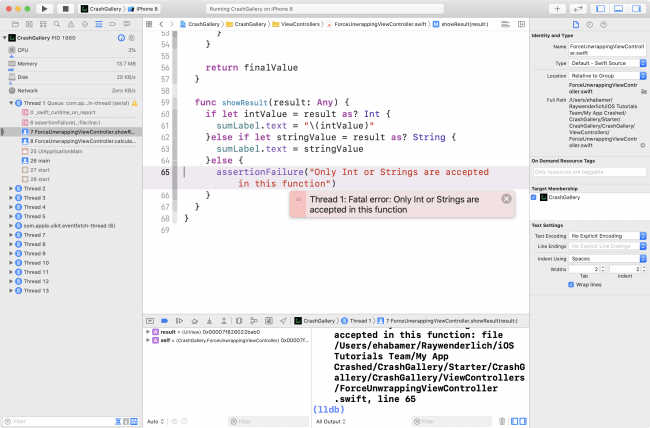
Task: Open the Type dropdown in inspector
Action: 605,62
